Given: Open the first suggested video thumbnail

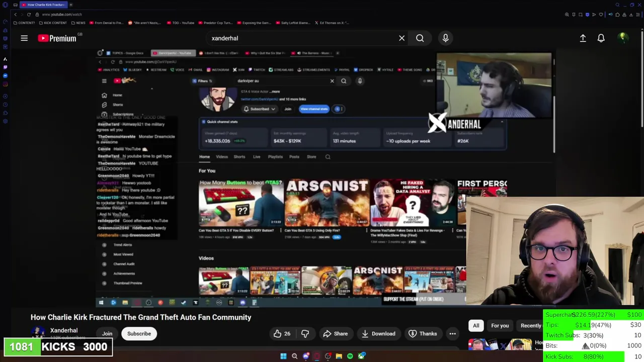Looking at the screenshot, I should tap(500, 344).
